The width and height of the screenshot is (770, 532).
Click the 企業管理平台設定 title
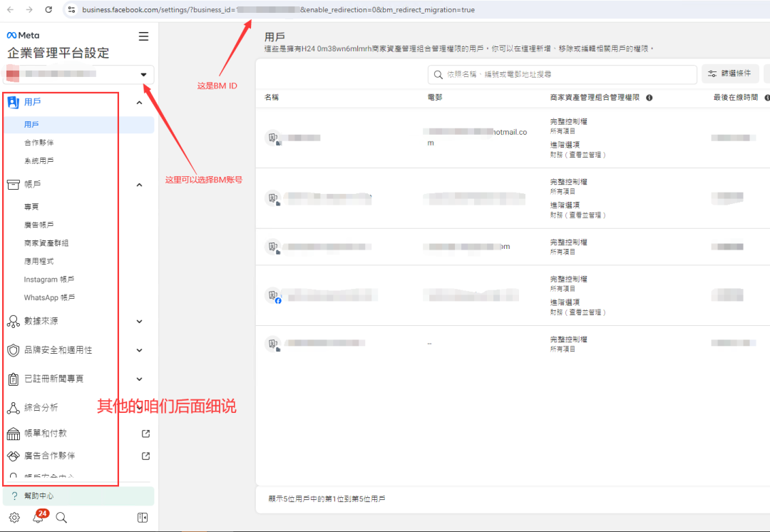58,53
